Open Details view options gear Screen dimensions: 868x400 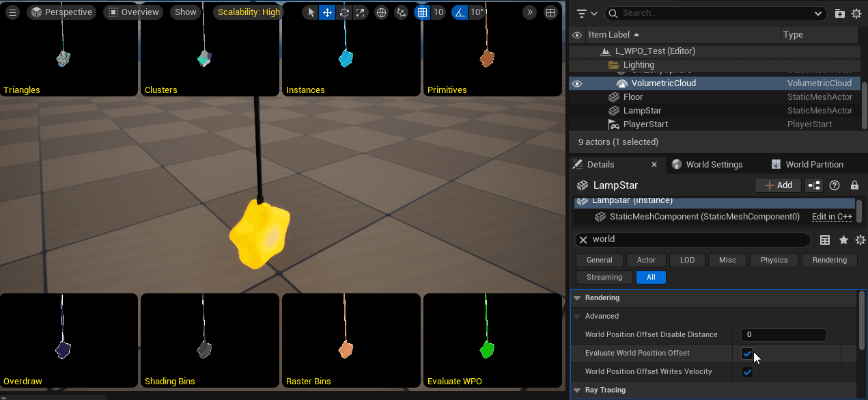860,240
